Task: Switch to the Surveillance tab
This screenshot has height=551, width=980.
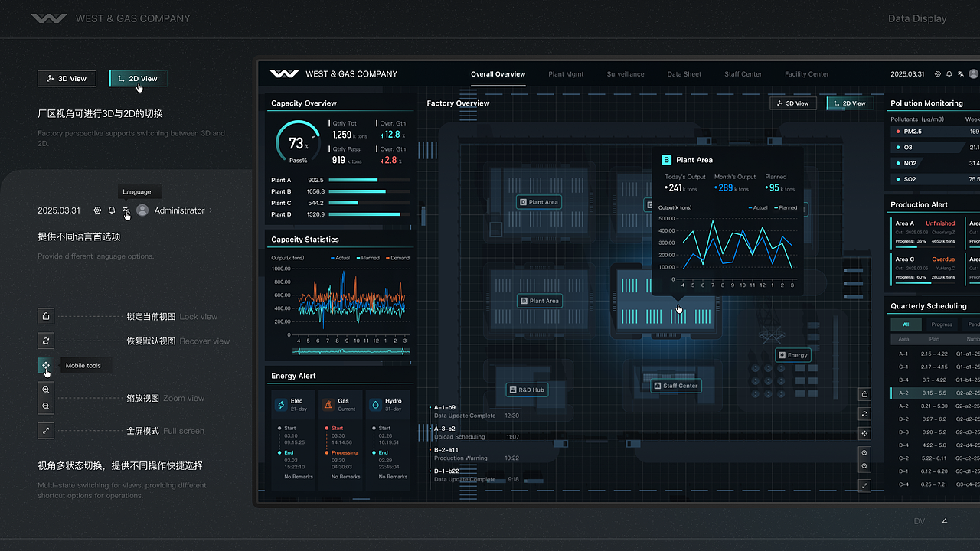Action: point(626,74)
